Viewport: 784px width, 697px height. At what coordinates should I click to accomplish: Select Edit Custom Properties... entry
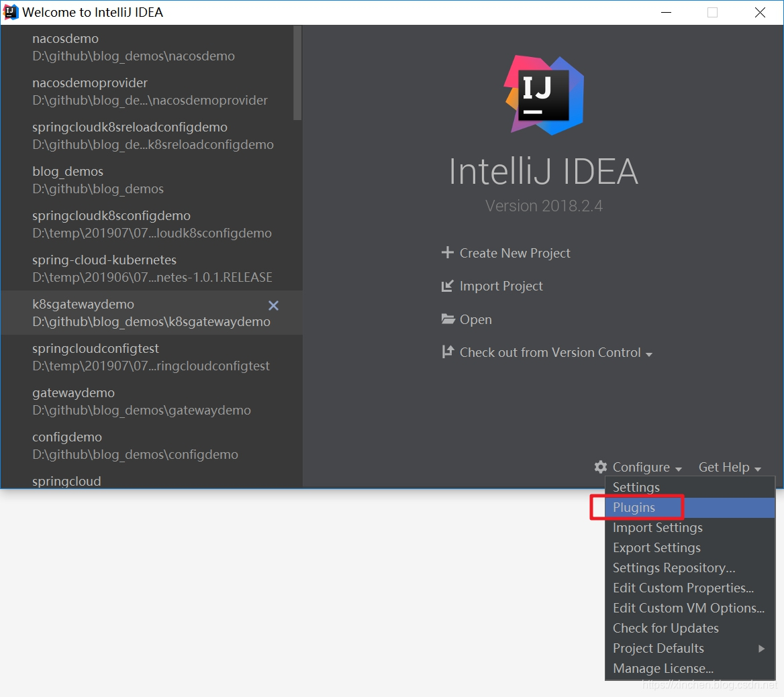[x=690, y=588]
